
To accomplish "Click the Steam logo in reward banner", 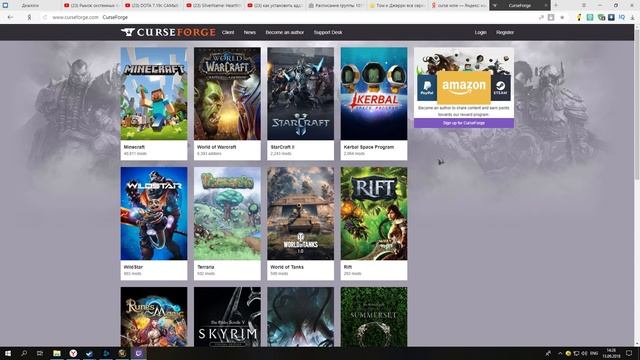I will pyautogui.click(x=501, y=87).
